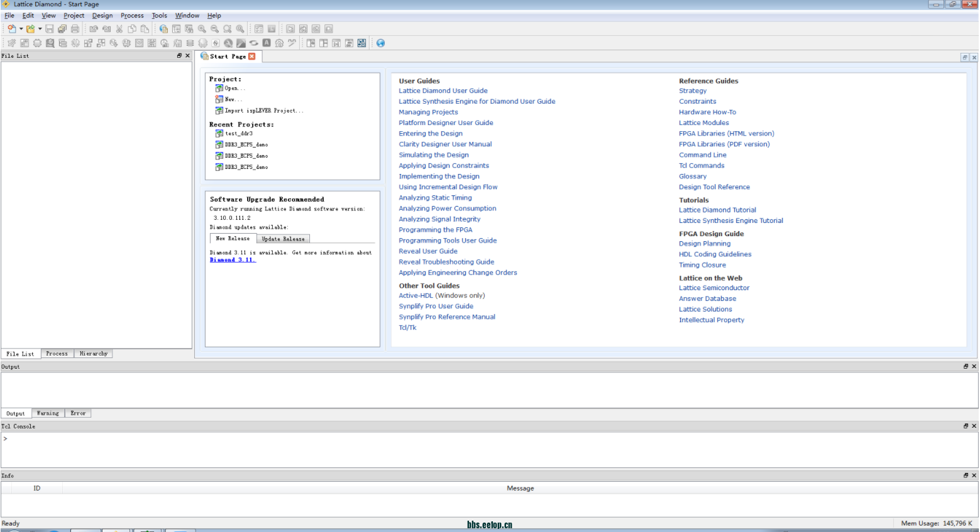Click the Cut scissors icon
The image size is (980, 532).
[119, 29]
